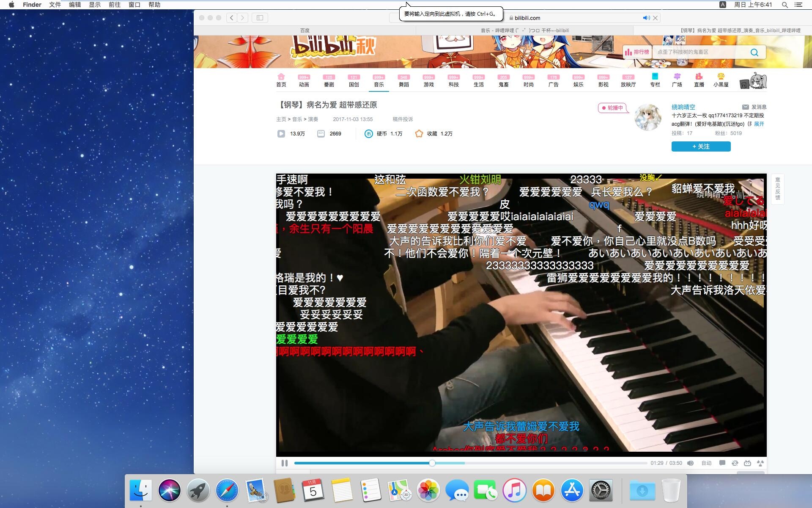
Task: Expand the uploader description with 展开
Action: pyautogui.click(x=759, y=124)
